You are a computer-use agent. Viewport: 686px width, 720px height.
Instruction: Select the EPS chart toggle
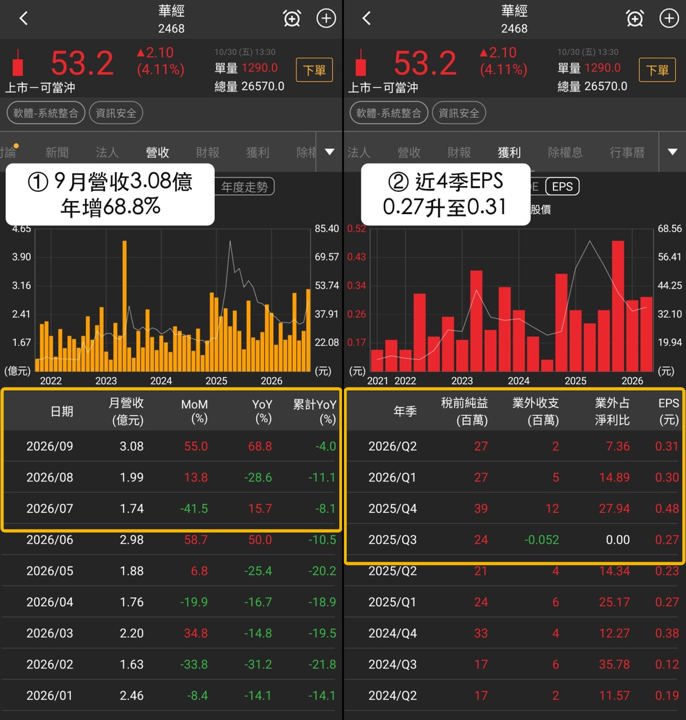(x=562, y=186)
